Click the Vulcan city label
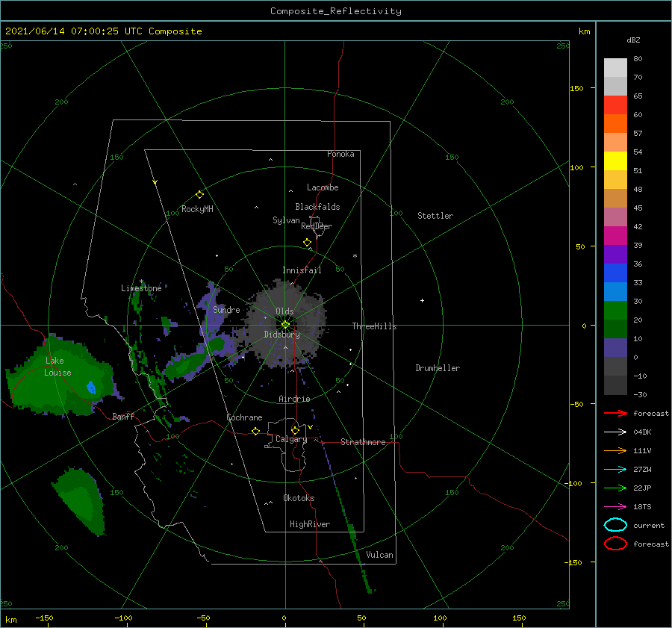The image size is (672, 628). [379, 555]
